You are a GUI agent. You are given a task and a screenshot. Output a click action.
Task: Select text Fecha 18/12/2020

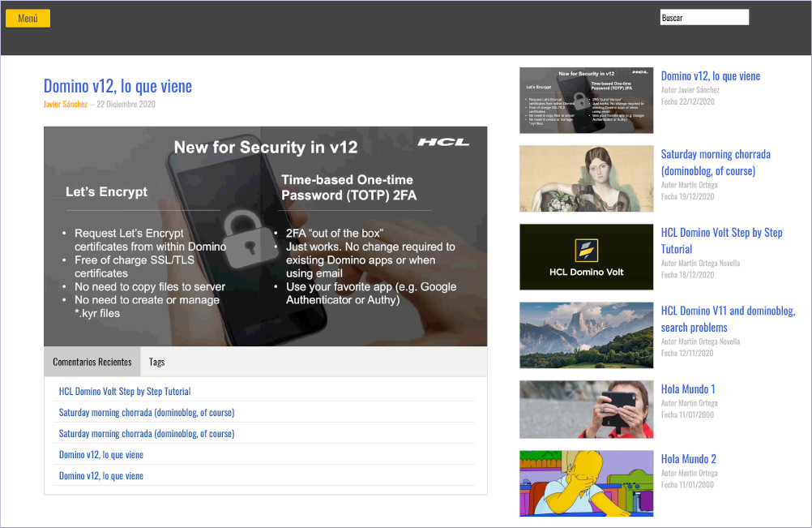point(688,275)
